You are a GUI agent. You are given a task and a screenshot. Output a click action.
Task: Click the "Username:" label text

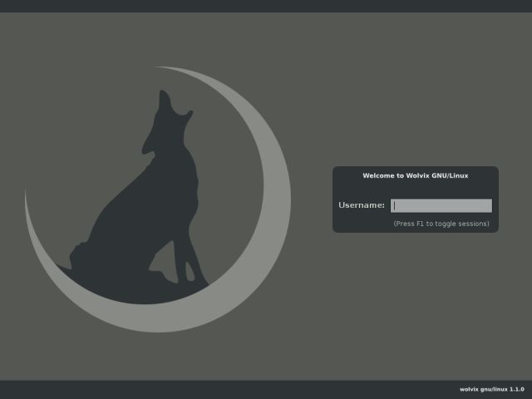(362, 205)
